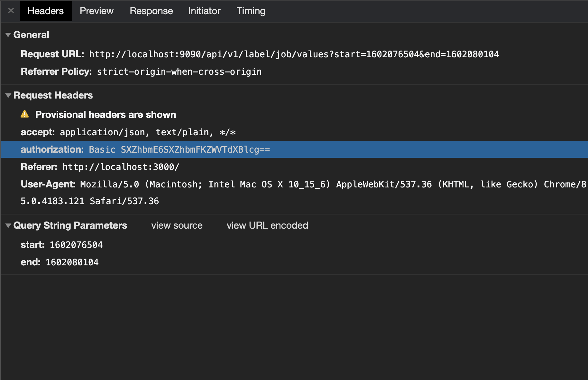The height and width of the screenshot is (380, 588).
Task: Select end parameter value 1602080104
Action: 72,262
